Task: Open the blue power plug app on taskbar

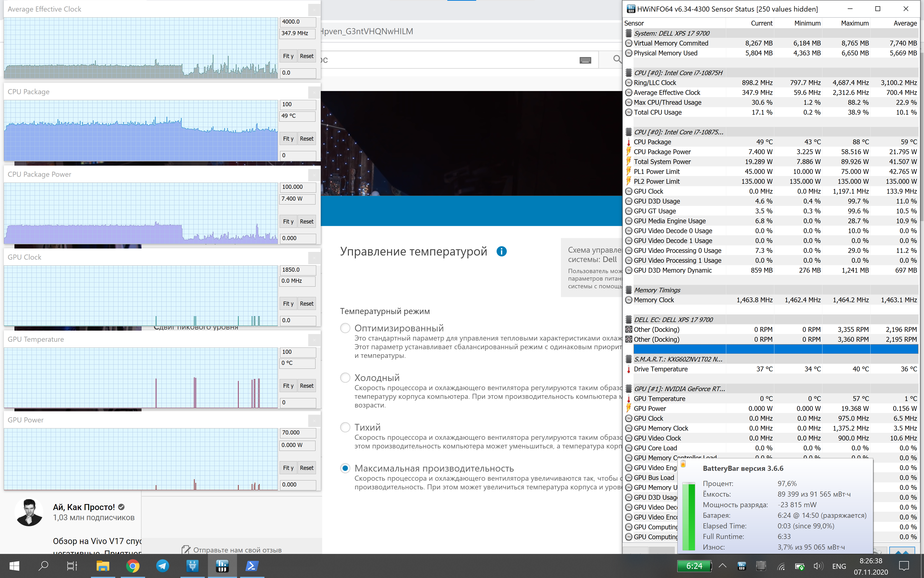Action: point(192,566)
